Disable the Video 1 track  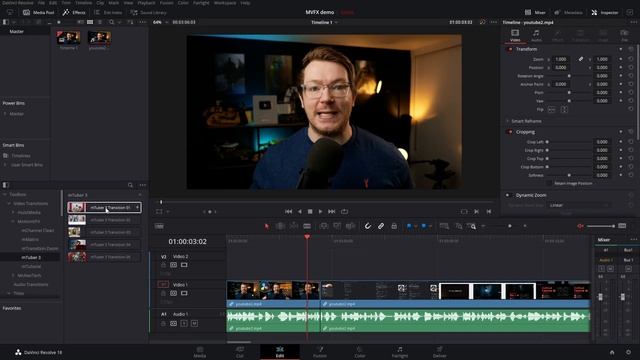(x=184, y=293)
